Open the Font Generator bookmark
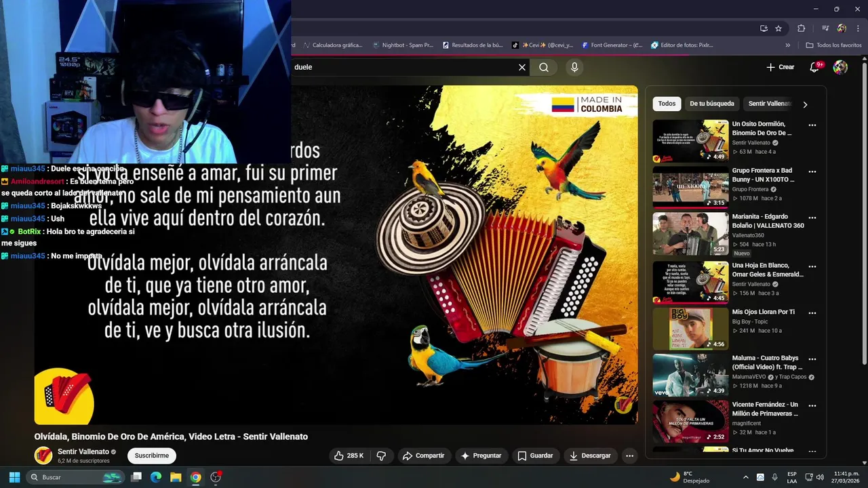Viewport: 868px width, 488px height. (612, 45)
